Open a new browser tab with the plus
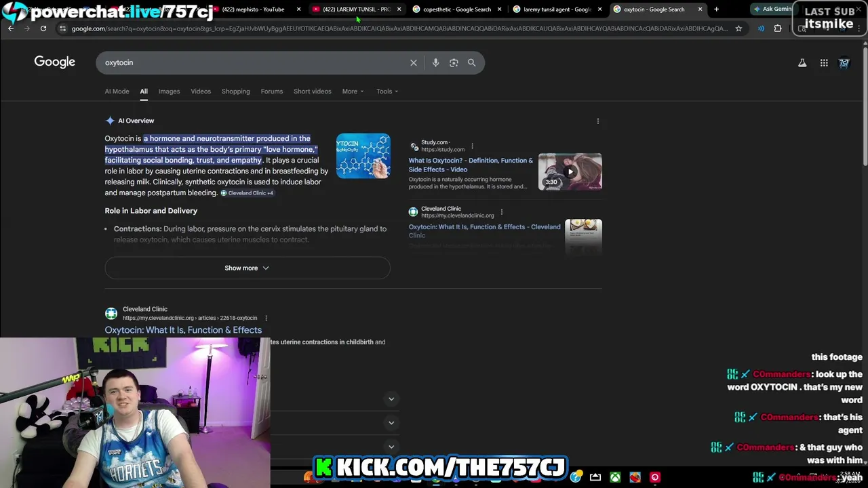Image resolution: width=868 pixels, height=488 pixels. click(x=716, y=9)
